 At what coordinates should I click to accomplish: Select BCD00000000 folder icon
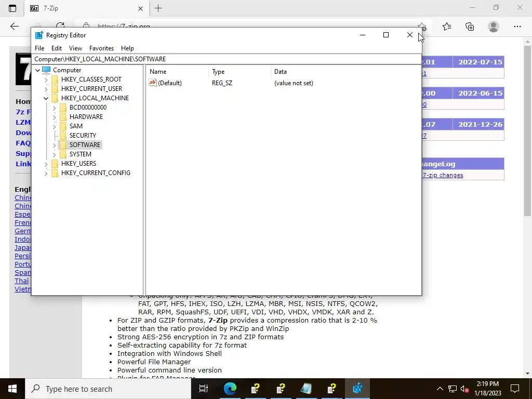pos(63,107)
